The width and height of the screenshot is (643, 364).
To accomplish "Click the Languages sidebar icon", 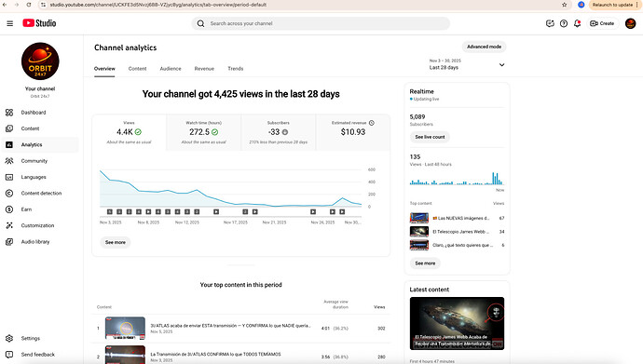I will click(x=9, y=177).
